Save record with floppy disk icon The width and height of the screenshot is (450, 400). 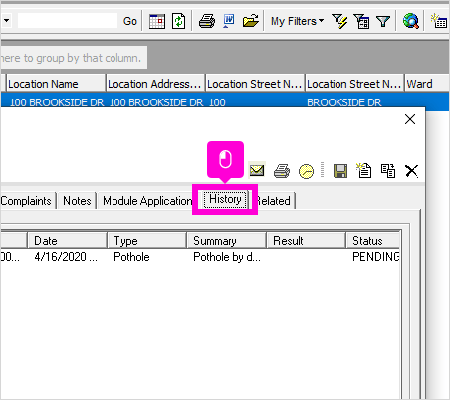(340, 171)
